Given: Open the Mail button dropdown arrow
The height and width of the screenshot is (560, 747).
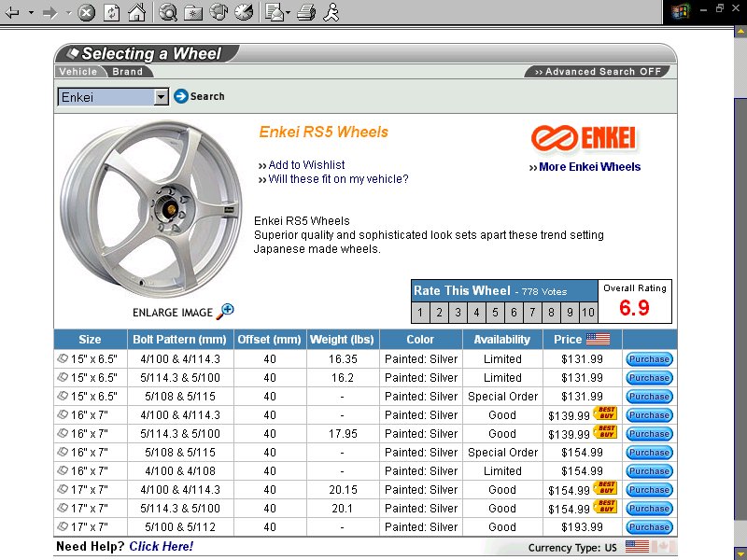Looking at the screenshot, I should coord(289,13).
